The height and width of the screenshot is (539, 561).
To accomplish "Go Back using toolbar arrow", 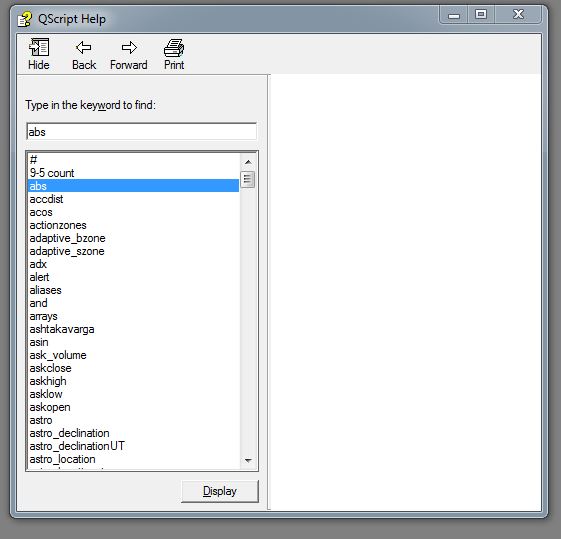I will tap(84, 54).
